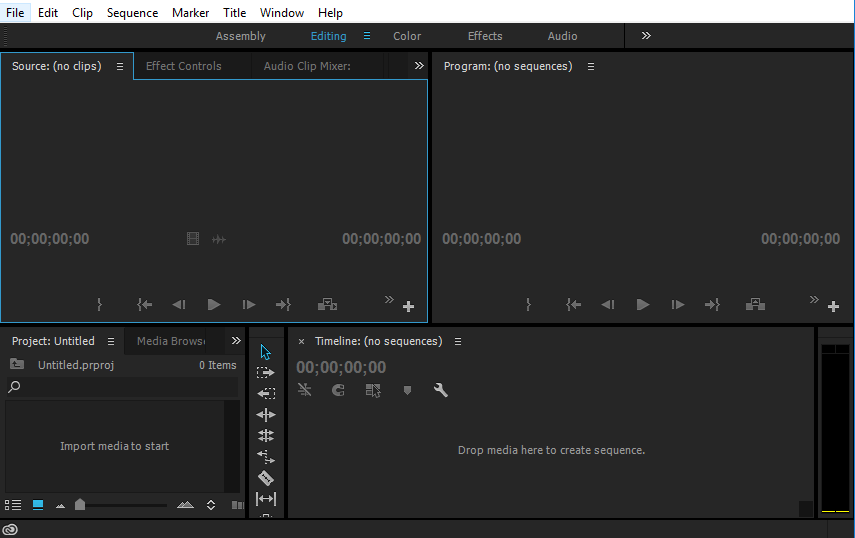Click the Drag Video Only filmstrip icon
The height and width of the screenshot is (538, 855).
(193, 239)
